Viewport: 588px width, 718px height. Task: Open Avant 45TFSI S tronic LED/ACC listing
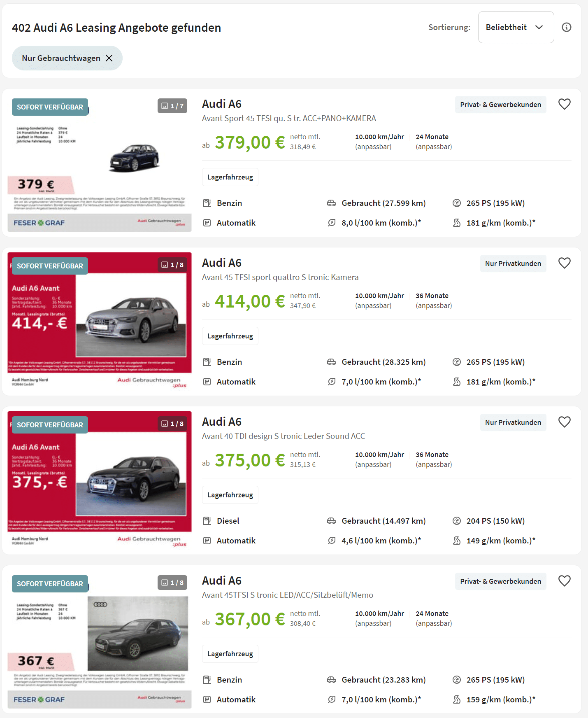coord(288,595)
